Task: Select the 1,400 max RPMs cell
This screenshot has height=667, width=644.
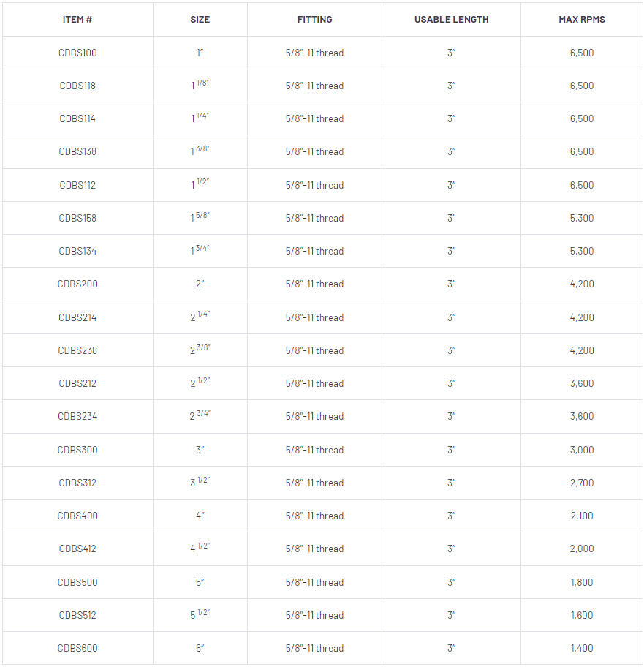Action: tap(582, 648)
